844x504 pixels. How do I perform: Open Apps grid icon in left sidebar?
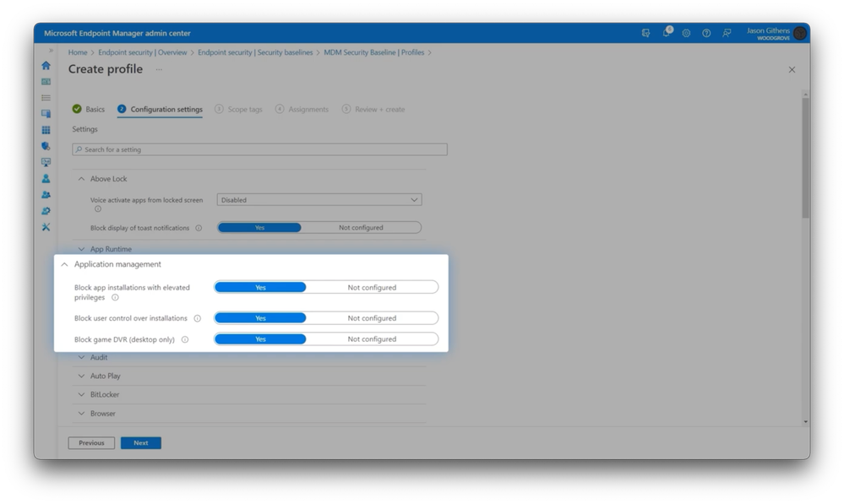click(x=46, y=130)
